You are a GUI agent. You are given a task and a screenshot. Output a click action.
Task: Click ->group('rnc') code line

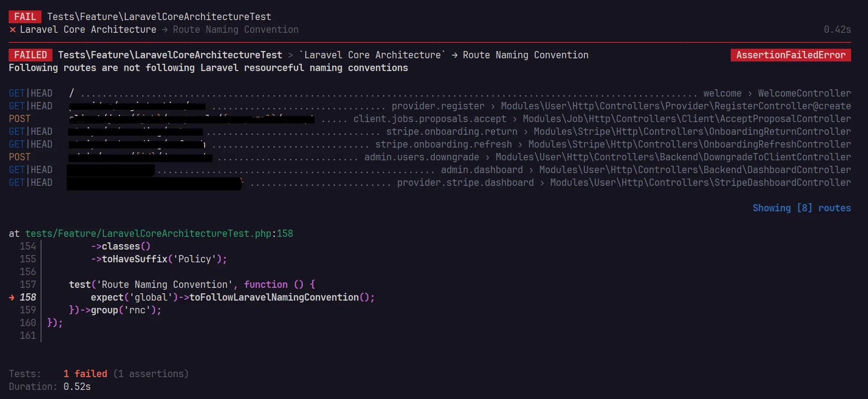click(x=115, y=310)
